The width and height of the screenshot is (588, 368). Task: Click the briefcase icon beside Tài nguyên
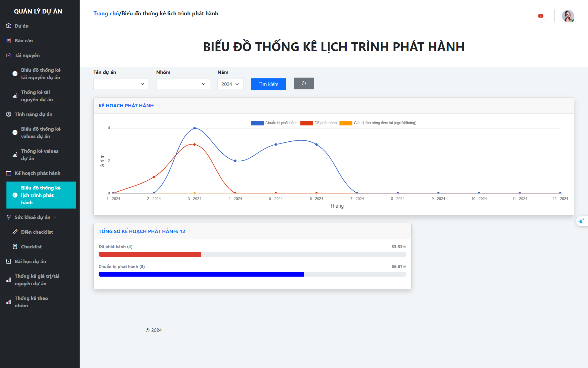9,55
